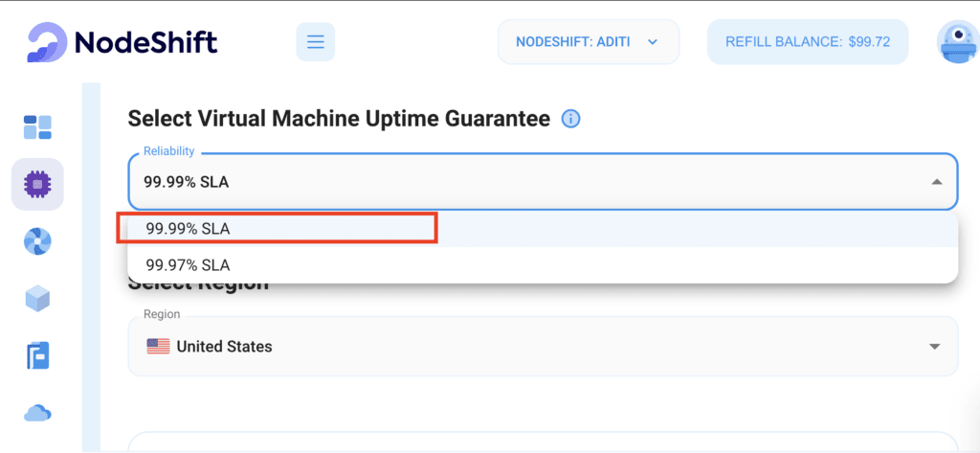Open the NODESHIFT: ADITI account selector

click(x=589, y=42)
